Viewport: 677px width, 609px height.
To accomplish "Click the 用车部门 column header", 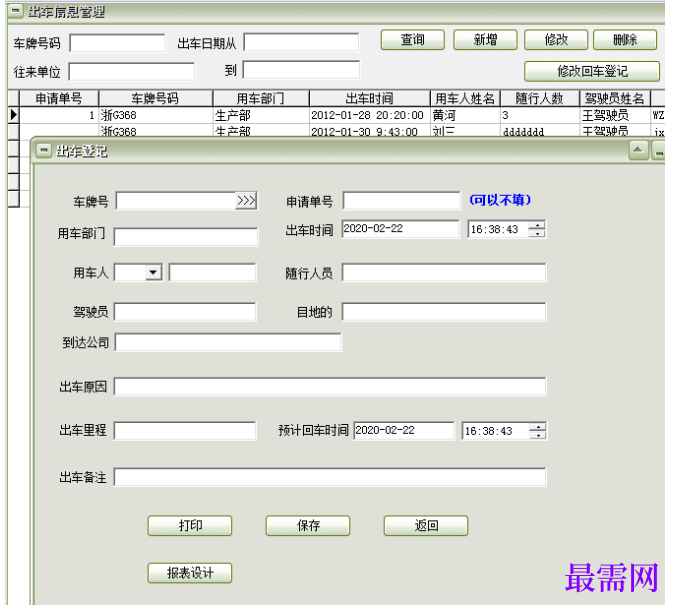I will coord(261,98).
